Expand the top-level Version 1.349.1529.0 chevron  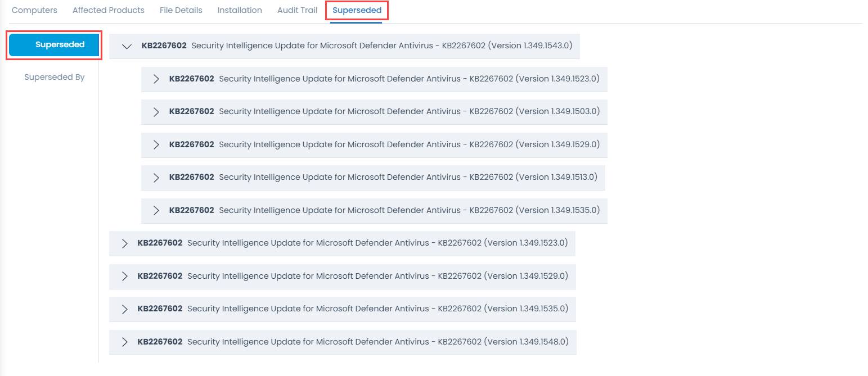pyautogui.click(x=125, y=276)
